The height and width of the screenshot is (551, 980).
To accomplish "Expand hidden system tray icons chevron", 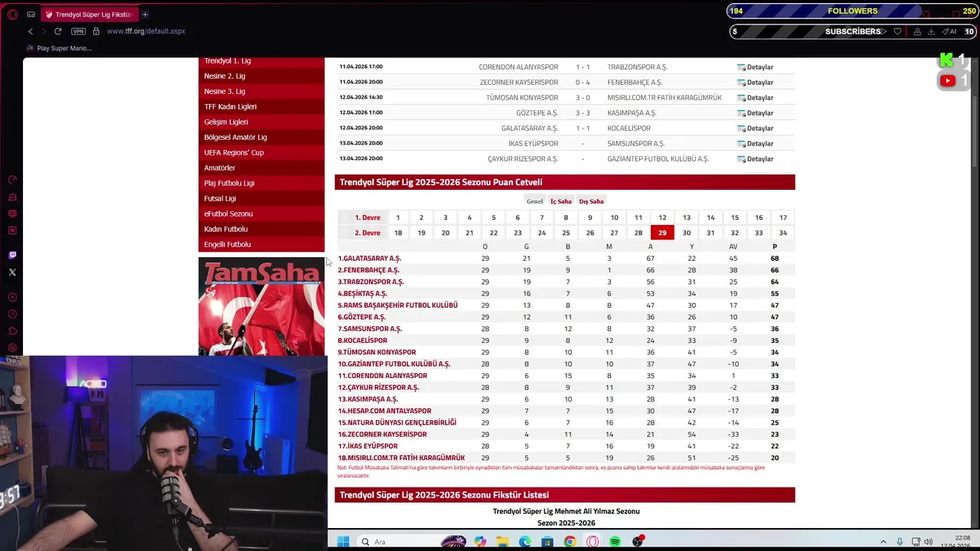I will tap(883, 542).
